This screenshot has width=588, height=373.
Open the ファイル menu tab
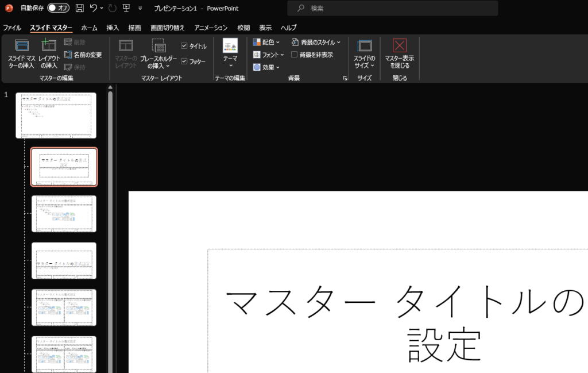12,28
